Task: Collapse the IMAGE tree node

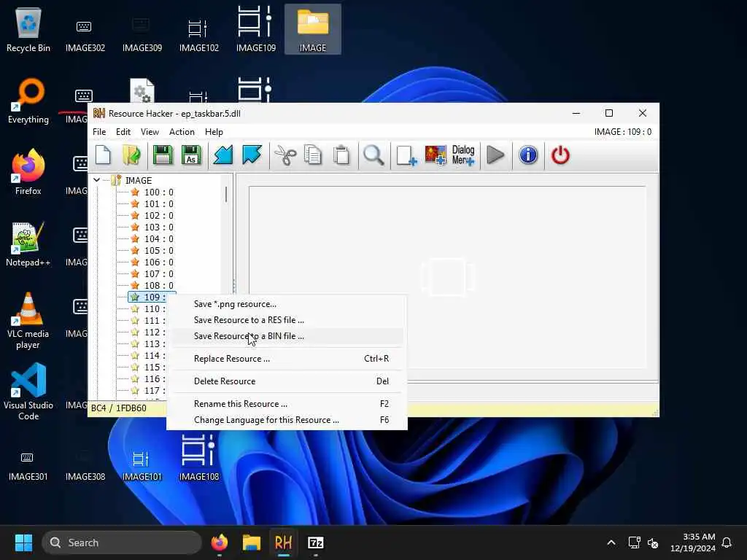Action: pos(97,180)
